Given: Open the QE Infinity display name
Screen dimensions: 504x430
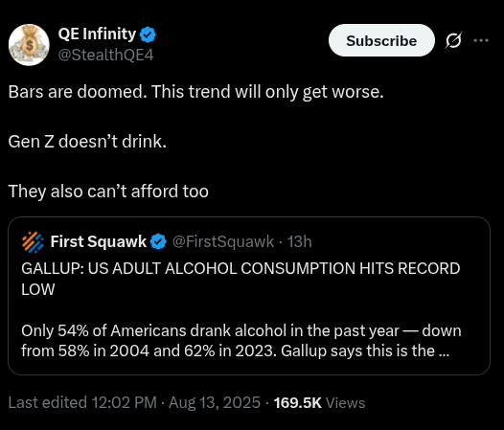Looking at the screenshot, I should click(x=97, y=34).
